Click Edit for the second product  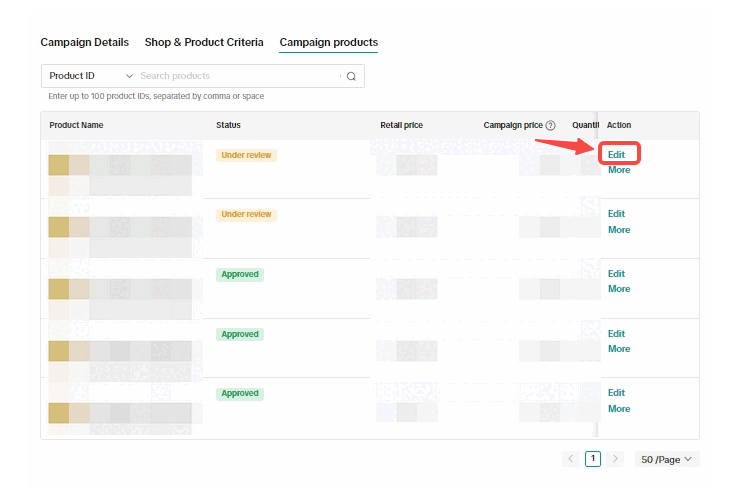tap(616, 214)
